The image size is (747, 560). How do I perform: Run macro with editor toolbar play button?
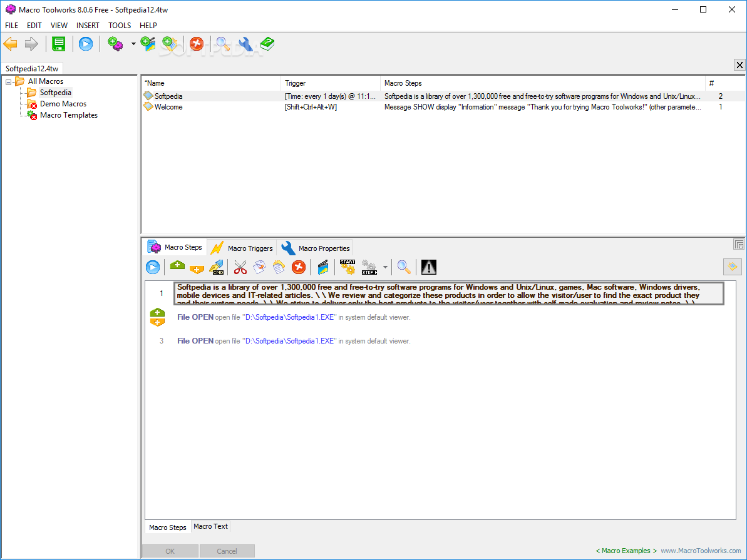point(153,267)
